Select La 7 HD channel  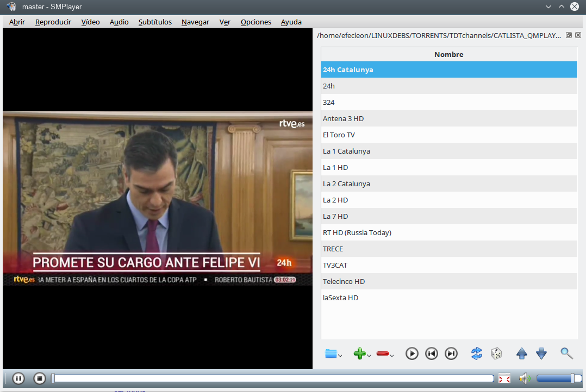pyautogui.click(x=449, y=216)
